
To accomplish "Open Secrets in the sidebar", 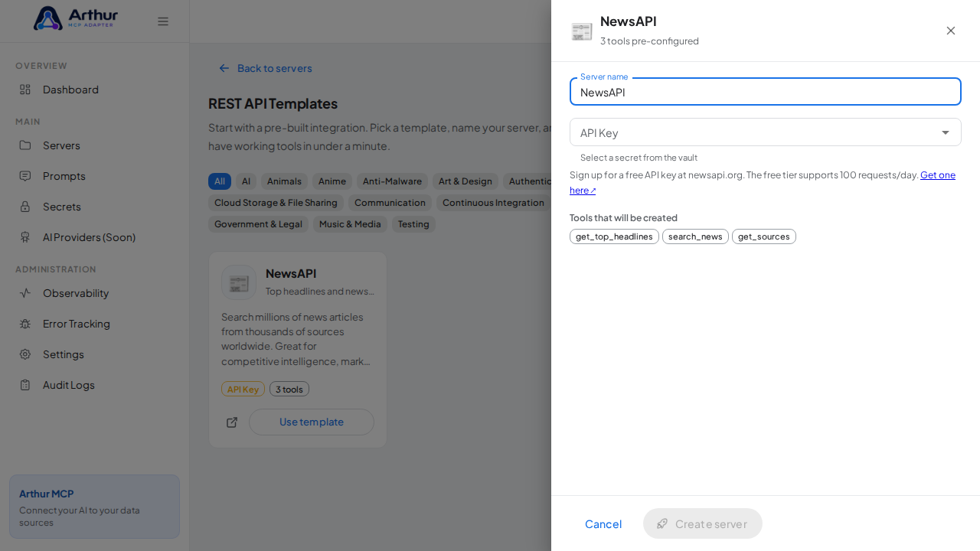I will click(94, 207).
